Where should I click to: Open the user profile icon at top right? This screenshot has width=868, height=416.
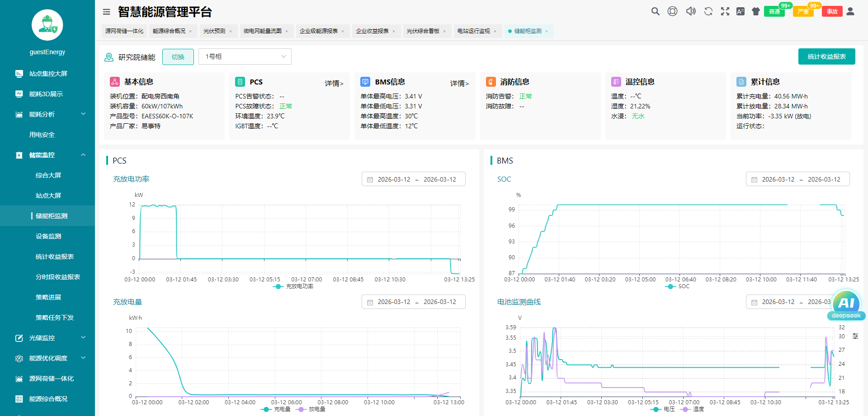tap(851, 11)
